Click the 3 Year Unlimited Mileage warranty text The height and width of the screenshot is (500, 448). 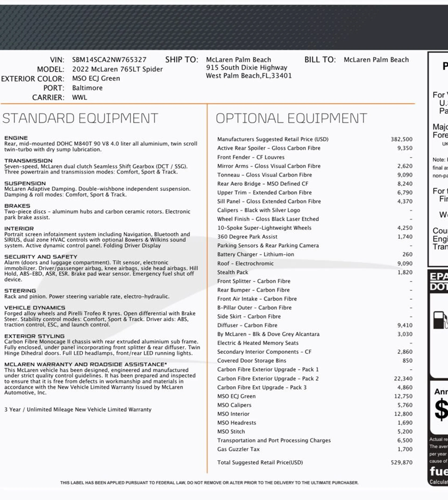[78, 409]
